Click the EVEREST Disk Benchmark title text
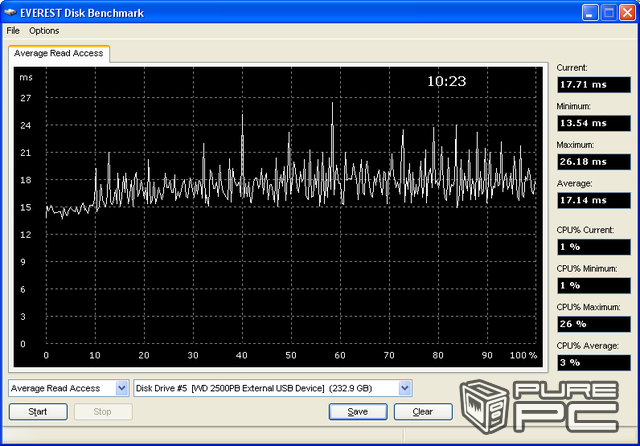Viewport: 640px width, 446px height. pos(82,13)
